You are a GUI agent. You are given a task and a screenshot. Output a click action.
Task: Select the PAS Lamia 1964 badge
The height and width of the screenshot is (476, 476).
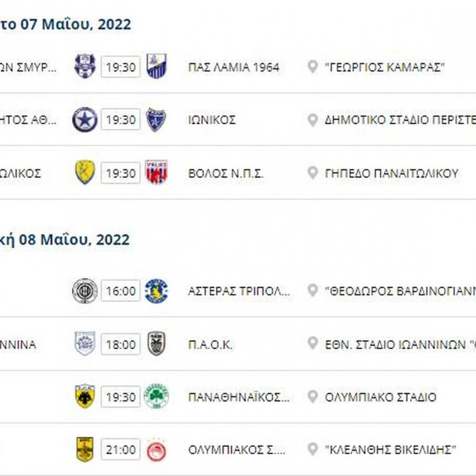(x=157, y=67)
